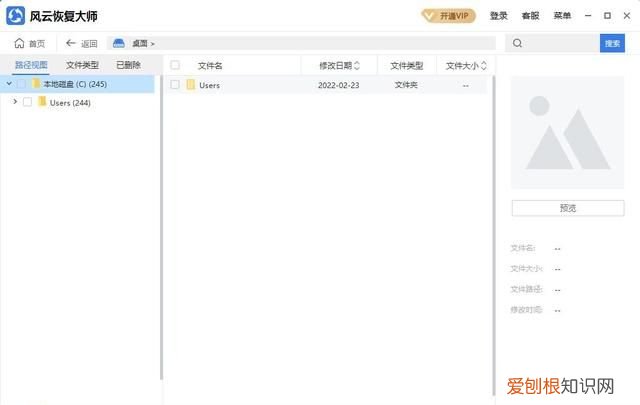Maximize the application window
This screenshot has height=405, width=640.
click(x=607, y=16)
